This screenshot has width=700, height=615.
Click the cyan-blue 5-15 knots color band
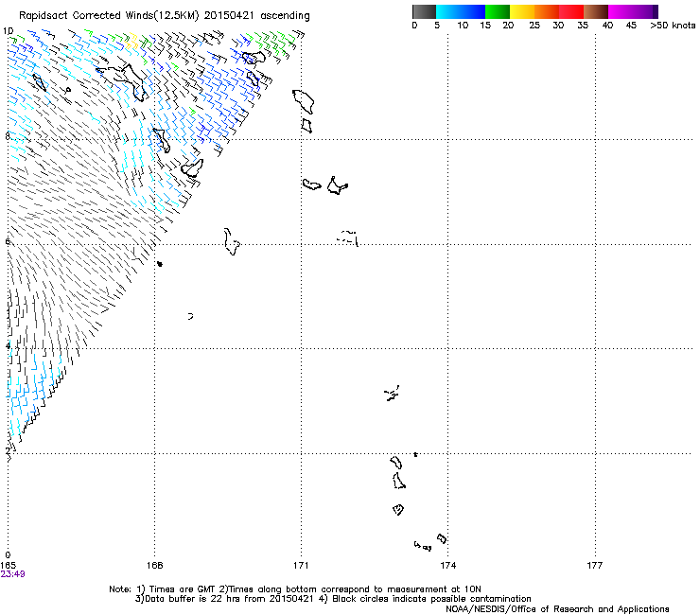click(x=461, y=11)
